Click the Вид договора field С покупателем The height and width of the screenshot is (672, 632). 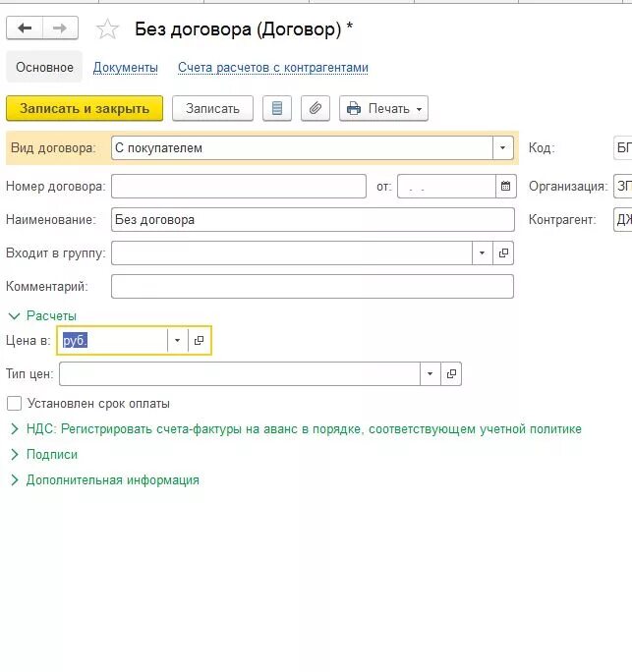point(302,147)
